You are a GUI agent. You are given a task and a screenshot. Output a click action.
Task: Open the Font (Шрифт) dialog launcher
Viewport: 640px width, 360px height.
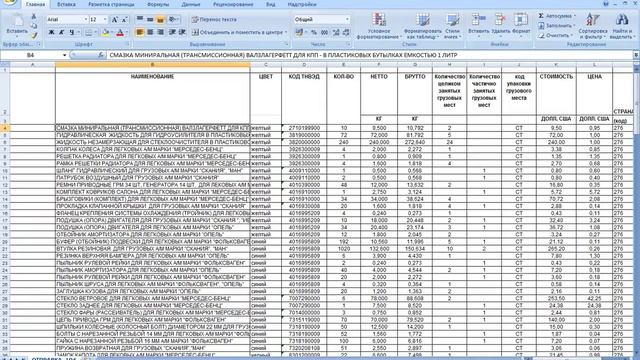point(128,44)
